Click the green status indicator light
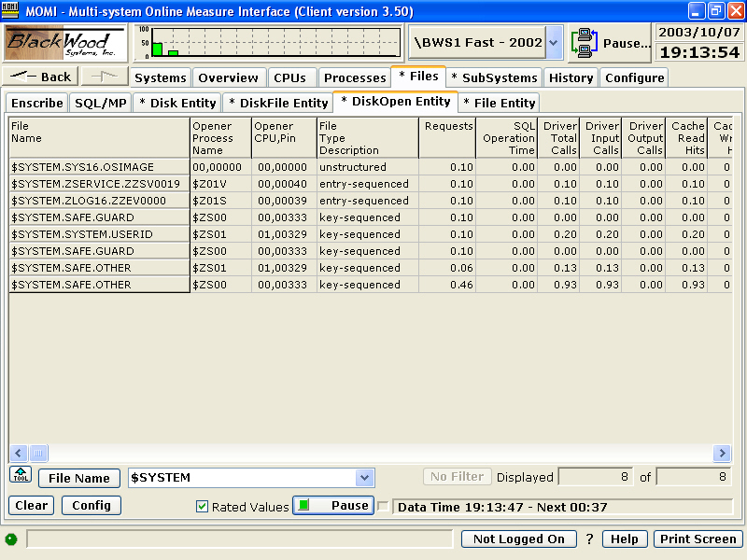The width and height of the screenshot is (747, 560). coord(11,539)
